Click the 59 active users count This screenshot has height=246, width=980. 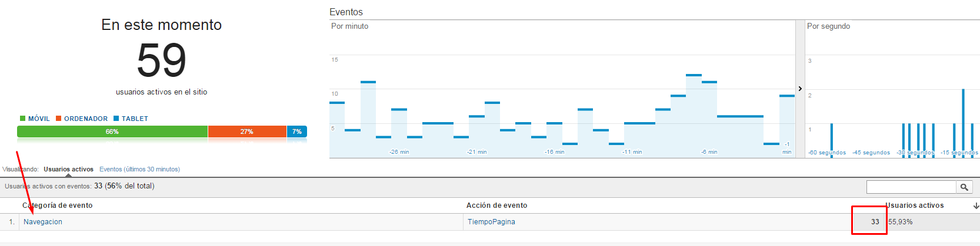[x=162, y=60]
